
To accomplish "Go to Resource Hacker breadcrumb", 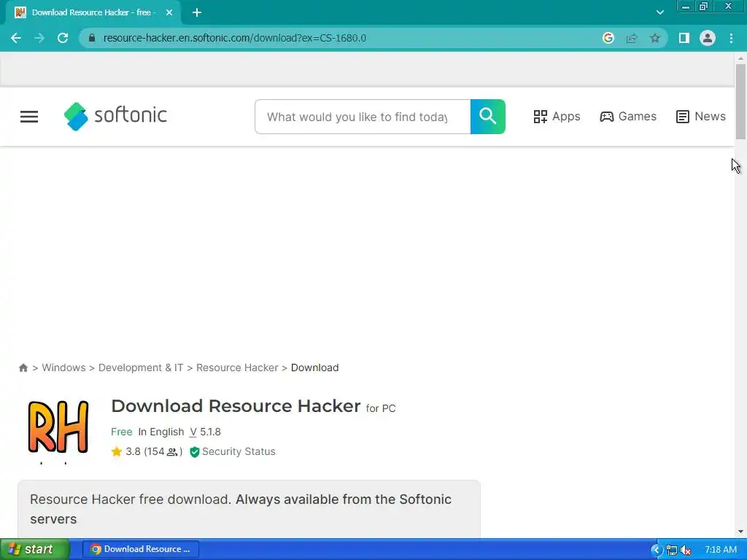I will [237, 367].
